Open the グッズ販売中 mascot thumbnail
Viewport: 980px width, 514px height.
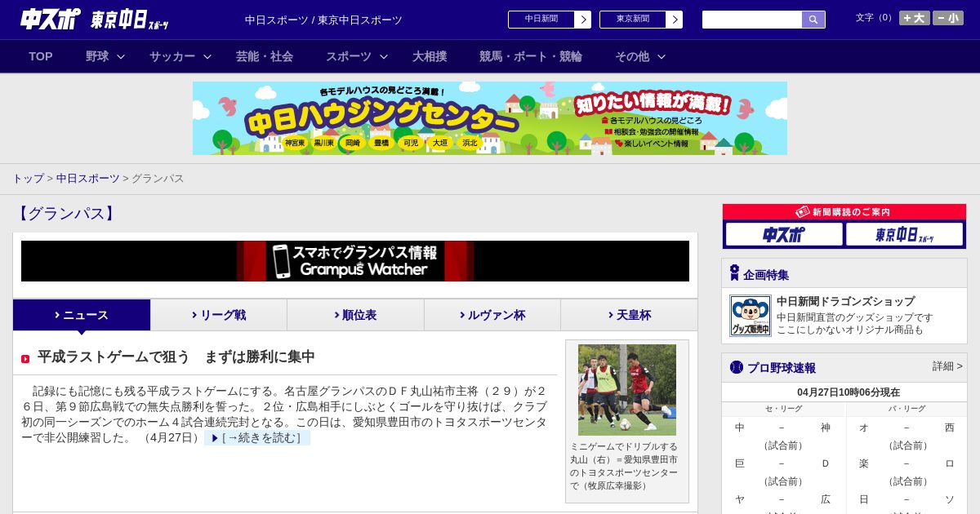click(751, 316)
